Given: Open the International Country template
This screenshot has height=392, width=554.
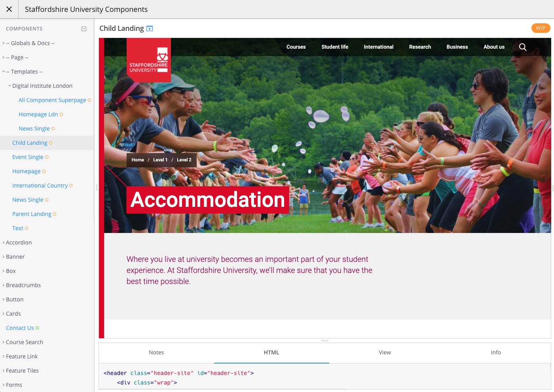Looking at the screenshot, I should click(x=40, y=186).
